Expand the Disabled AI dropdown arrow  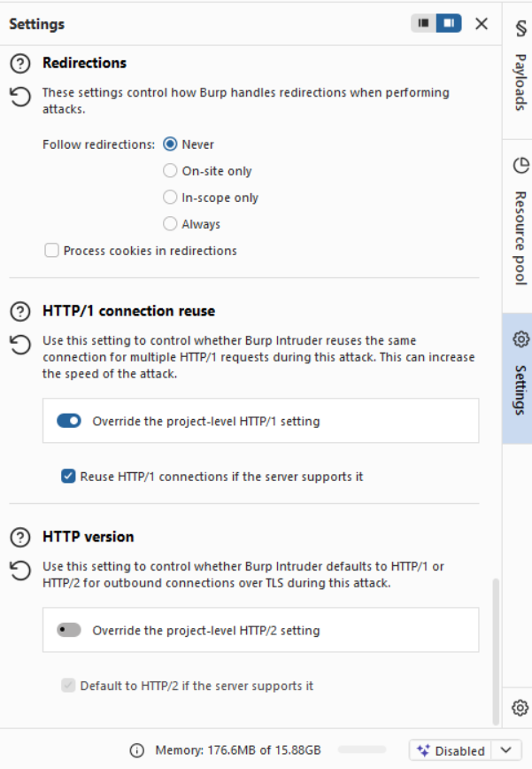coord(506,750)
